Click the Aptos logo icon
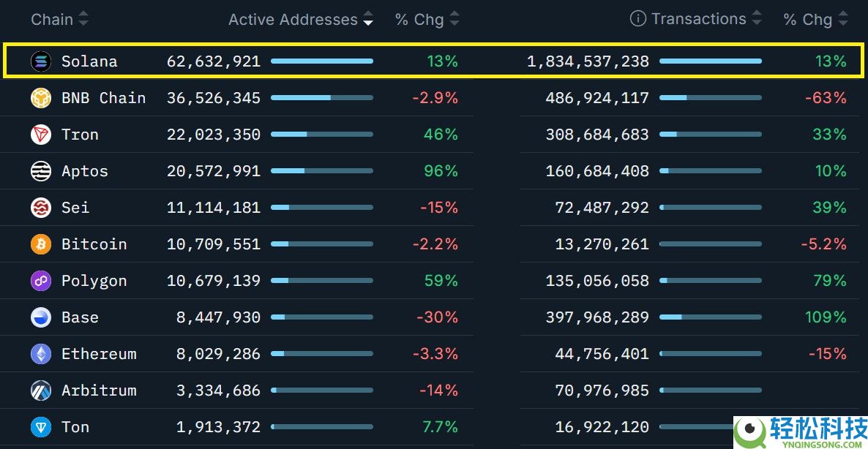 [x=41, y=171]
